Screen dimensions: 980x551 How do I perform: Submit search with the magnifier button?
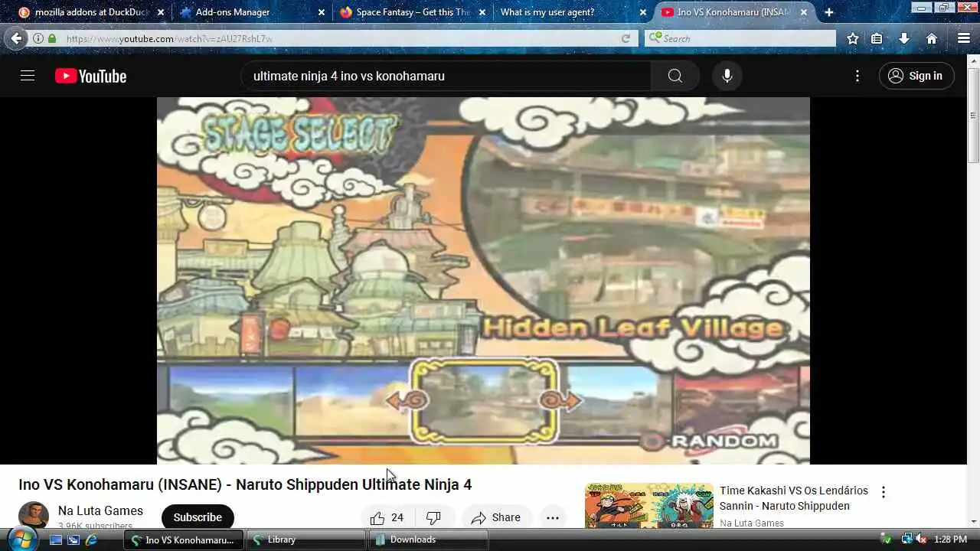click(675, 76)
